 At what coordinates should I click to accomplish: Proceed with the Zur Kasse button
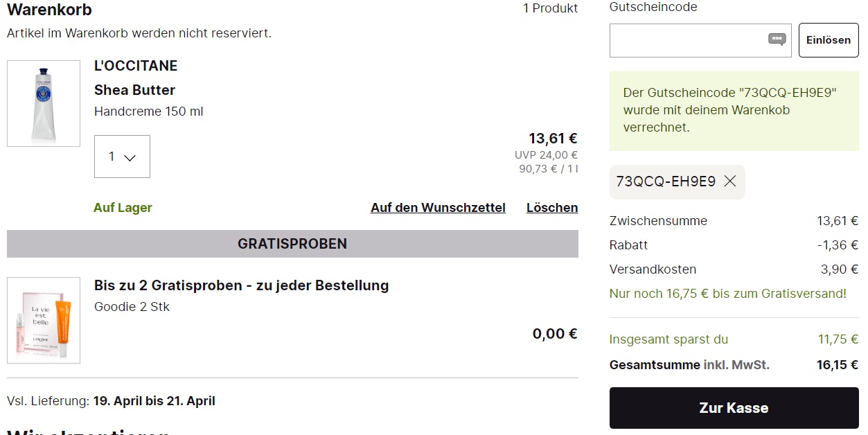(x=734, y=408)
